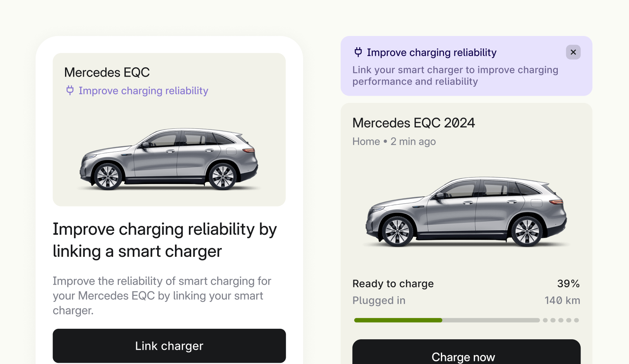Open the Improve charging reliability link

(x=144, y=91)
